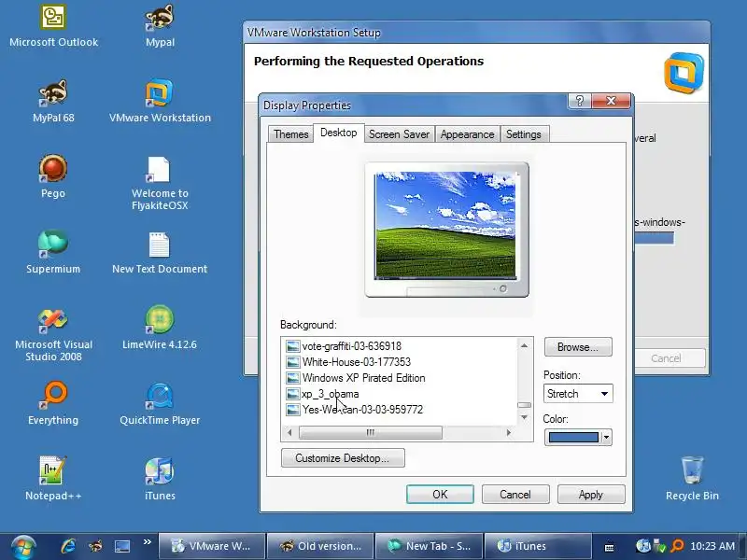Click the Display Properties help question button
747x560 pixels.
pyautogui.click(x=580, y=101)
